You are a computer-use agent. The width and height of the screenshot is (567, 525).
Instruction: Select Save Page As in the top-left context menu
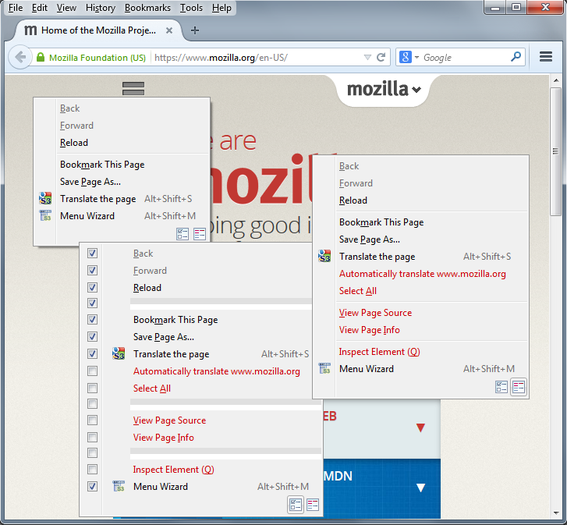pyautogui.click(x=90, y=182)
